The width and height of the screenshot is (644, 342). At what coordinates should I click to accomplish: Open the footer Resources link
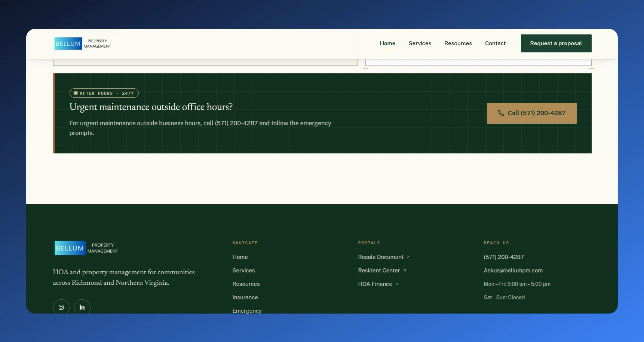tap(246, 284)
